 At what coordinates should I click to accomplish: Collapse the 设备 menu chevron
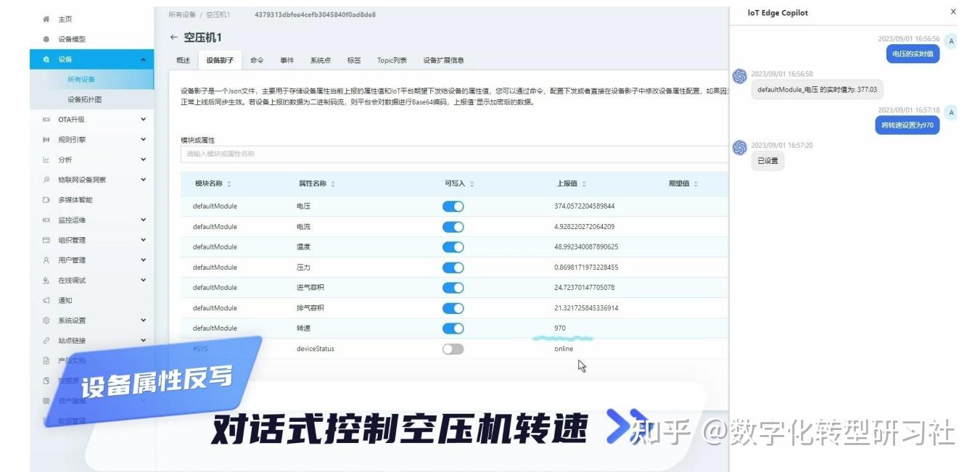[x=144, y=59]
